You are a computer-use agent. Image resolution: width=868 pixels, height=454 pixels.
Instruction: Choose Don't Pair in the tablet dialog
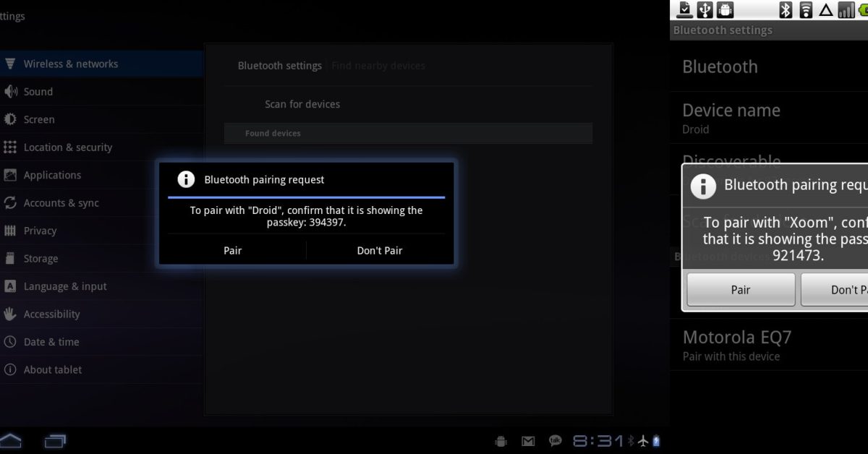(379, 250)
